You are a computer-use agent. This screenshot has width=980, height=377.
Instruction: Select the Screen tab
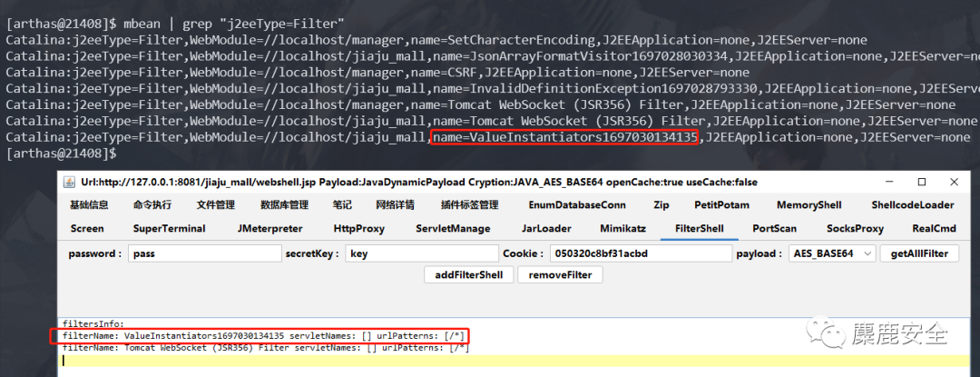coord(87,229)
